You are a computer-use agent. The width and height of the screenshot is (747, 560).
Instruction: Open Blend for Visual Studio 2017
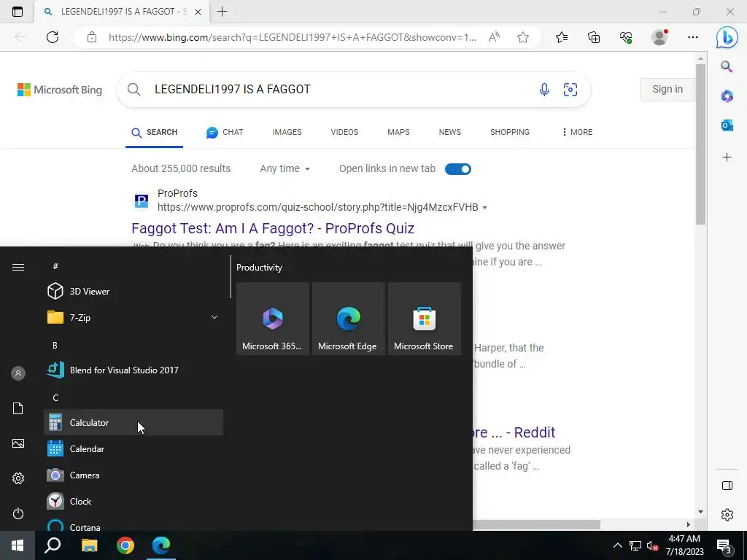click(x=133, y=370)
